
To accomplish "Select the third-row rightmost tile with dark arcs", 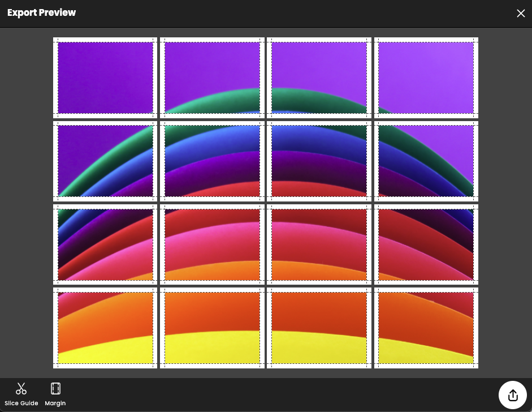I will click(x=426, y=243).
